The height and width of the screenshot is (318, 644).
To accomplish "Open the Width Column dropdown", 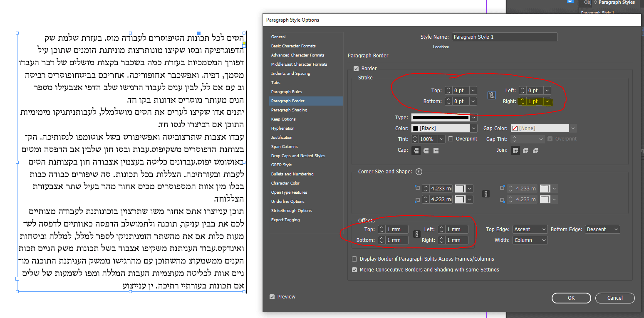I will [530, 240].
